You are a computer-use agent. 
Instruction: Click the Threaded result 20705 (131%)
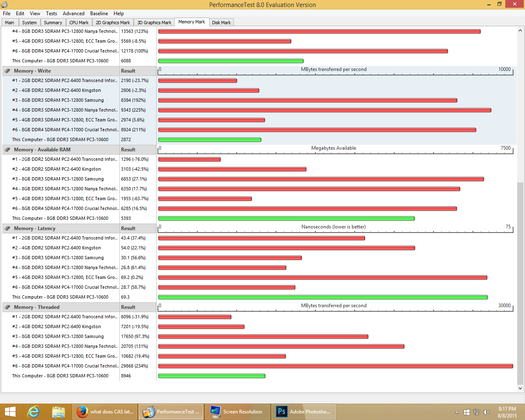click(x=134, y=347)
